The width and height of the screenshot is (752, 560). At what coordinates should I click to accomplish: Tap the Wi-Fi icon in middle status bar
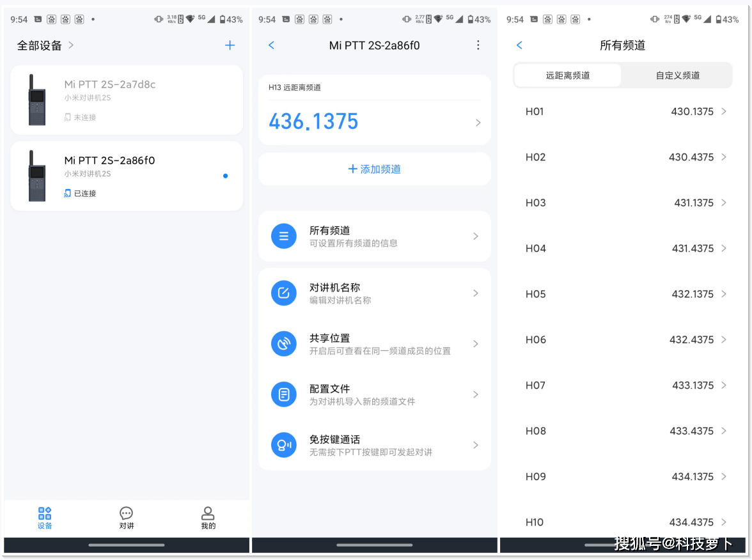(439, 19)
